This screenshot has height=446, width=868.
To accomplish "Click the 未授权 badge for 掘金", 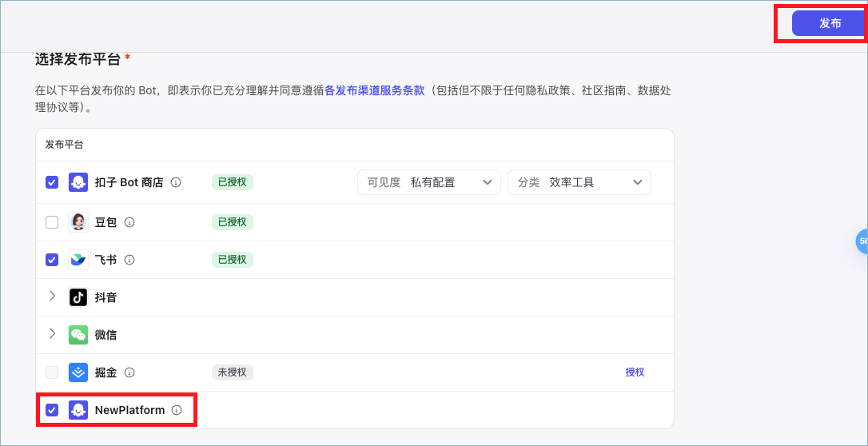I will 232,372.
